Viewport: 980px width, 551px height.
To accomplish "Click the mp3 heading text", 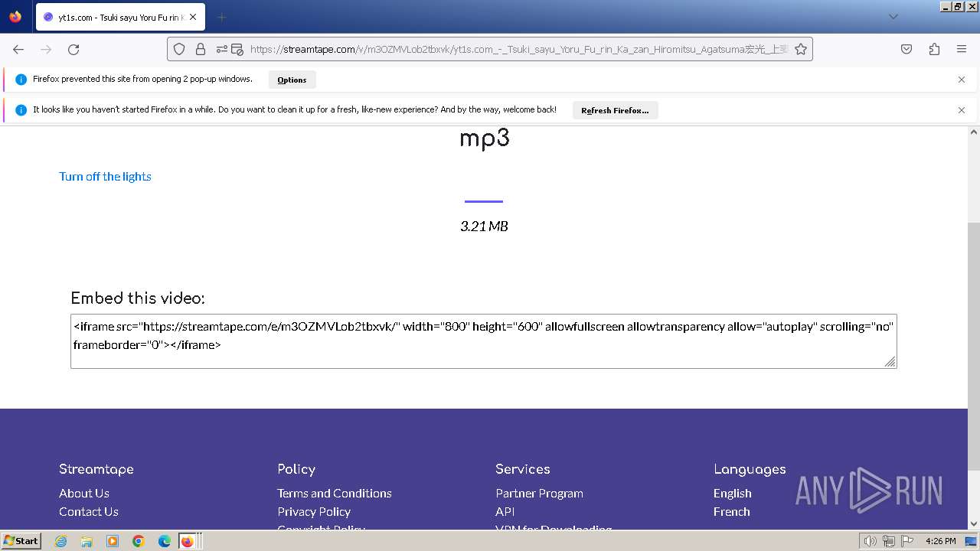I will [484, 139].
